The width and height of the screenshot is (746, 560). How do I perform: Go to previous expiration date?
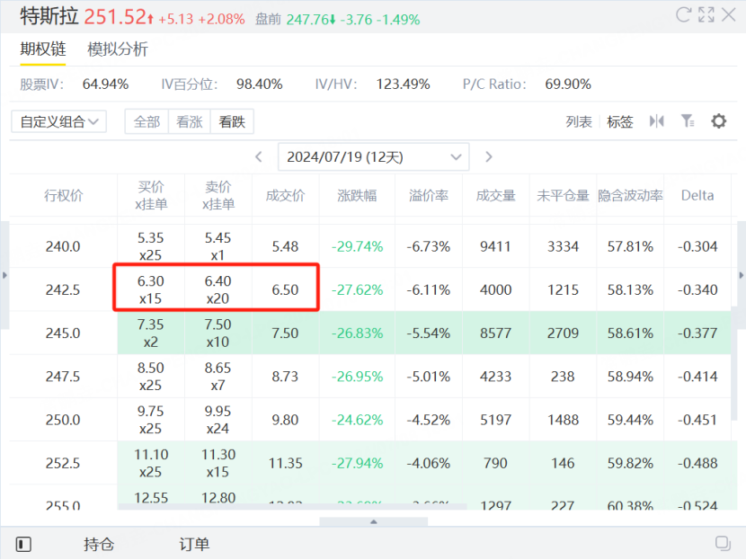[259, 157]
